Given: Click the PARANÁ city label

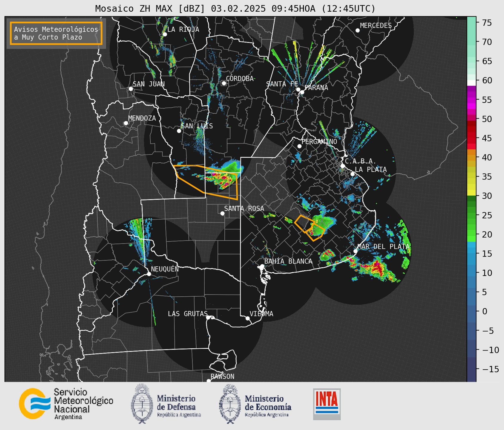Looking at the screenshot, I should coord(316,88).
